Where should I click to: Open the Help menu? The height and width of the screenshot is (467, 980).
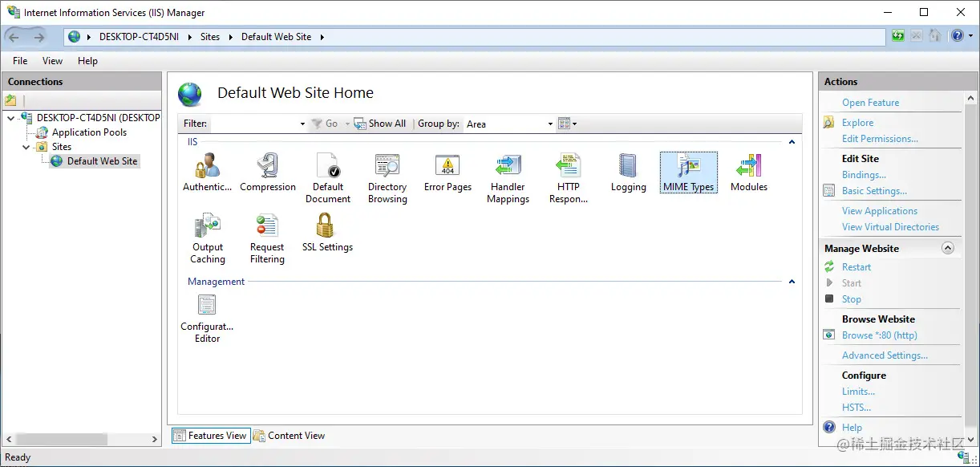(87, 61)
